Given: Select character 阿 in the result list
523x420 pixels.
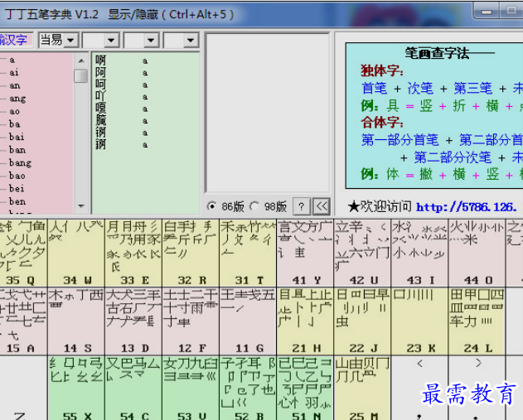Looking at the screenshot, I should [101, 72].
